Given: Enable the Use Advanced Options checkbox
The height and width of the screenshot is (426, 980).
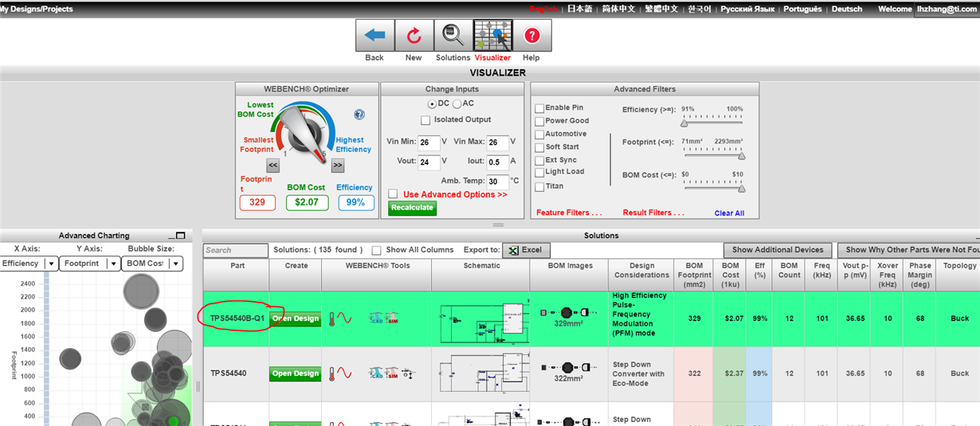Looking at the screenshot, I should [x=394, y=194].
